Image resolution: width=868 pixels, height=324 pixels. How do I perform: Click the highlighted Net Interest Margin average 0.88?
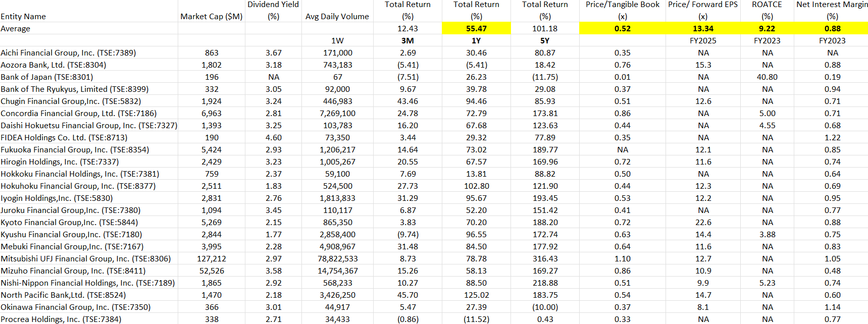point(832,29)
